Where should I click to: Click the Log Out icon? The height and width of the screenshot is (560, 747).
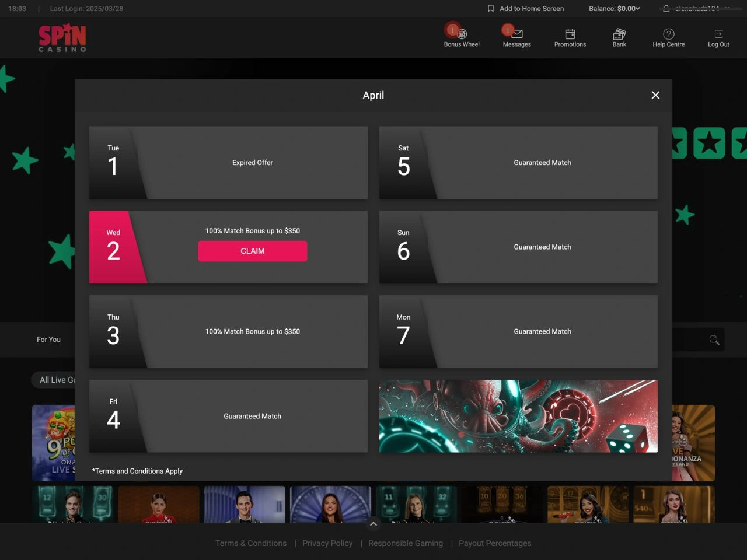(x=718, y=34)
